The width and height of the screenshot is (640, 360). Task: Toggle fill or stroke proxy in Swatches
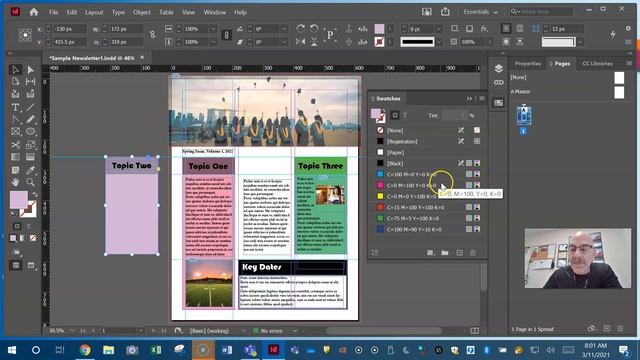pyautogui.click(x=378, y=116)
